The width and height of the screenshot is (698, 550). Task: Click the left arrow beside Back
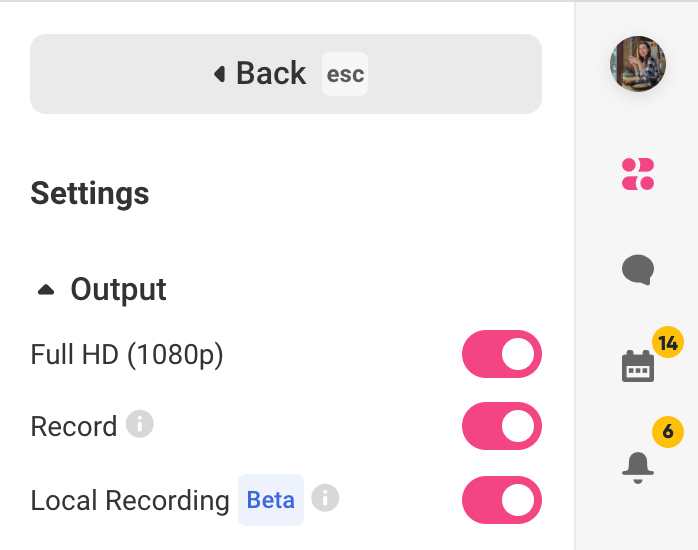coord(219,74)
